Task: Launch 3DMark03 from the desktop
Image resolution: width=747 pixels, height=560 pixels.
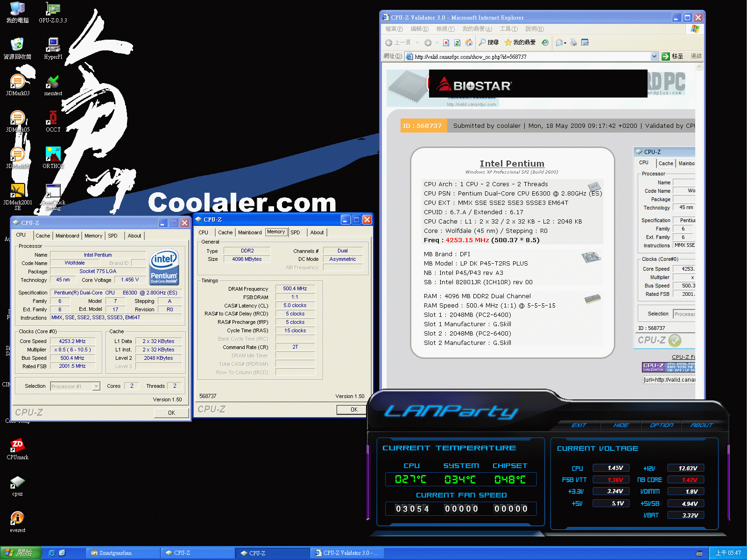Action: click(x=18, y=85)
